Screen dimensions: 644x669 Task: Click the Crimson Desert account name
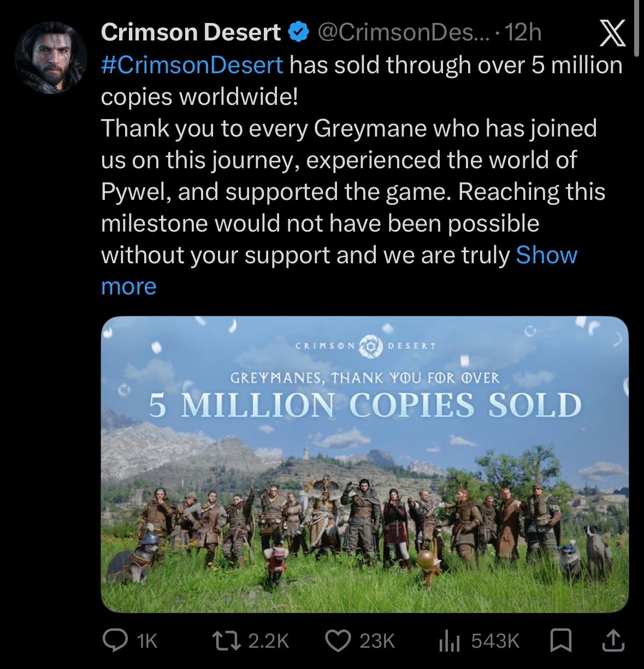pyautogui.click(x=191, y=33)
